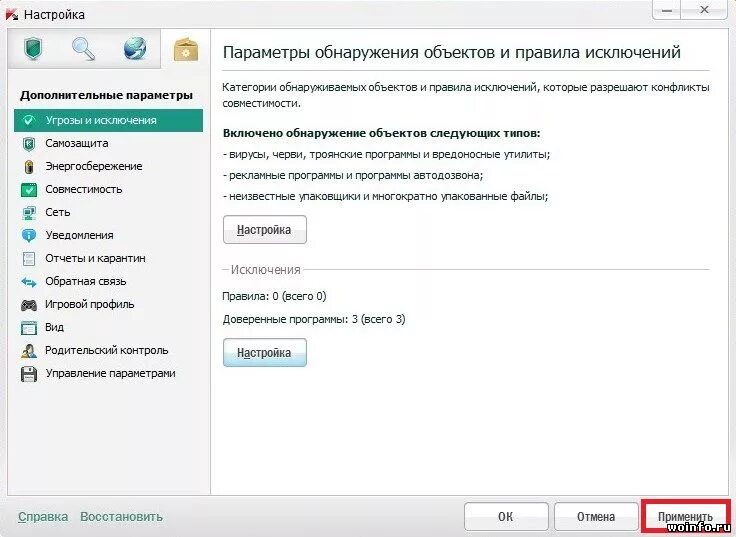Click the line about неизвестные упаковщики
This screenshot has width=736, height=537.
(386, 196)
